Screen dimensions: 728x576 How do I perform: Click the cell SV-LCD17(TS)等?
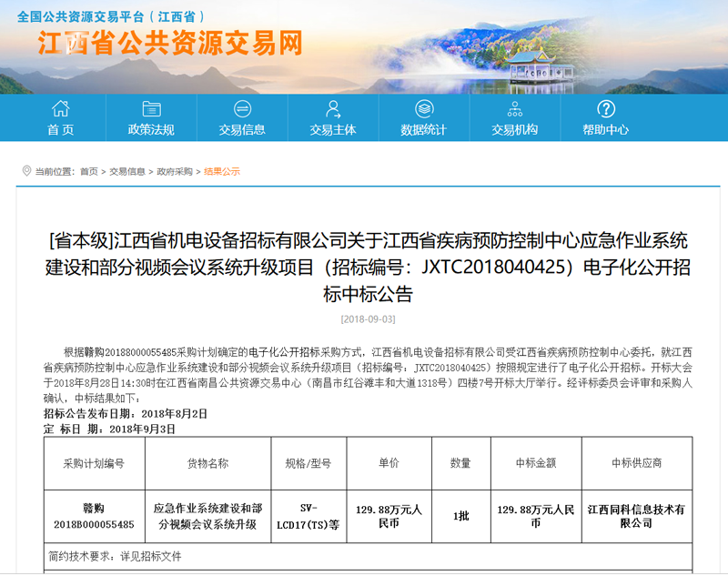pos(308,517)
